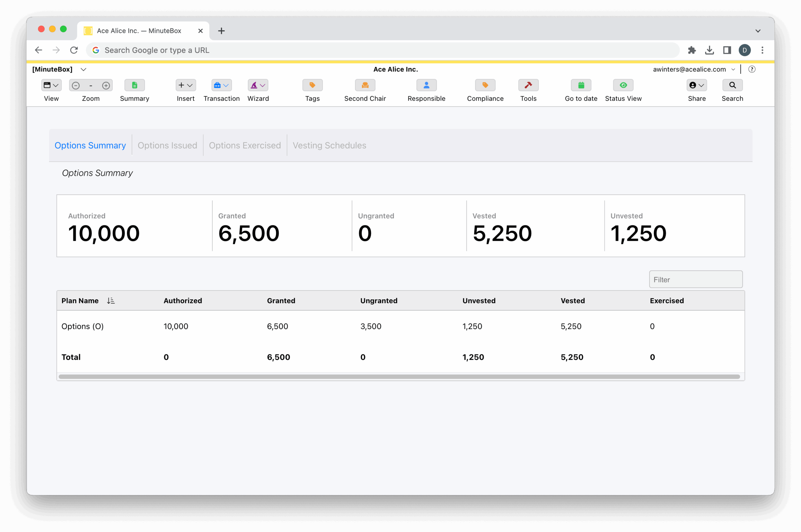The image size is (801, 532).
Task: Toggle the Plan Name sort order
Action: pyautogui.click(x=111, y=301)
